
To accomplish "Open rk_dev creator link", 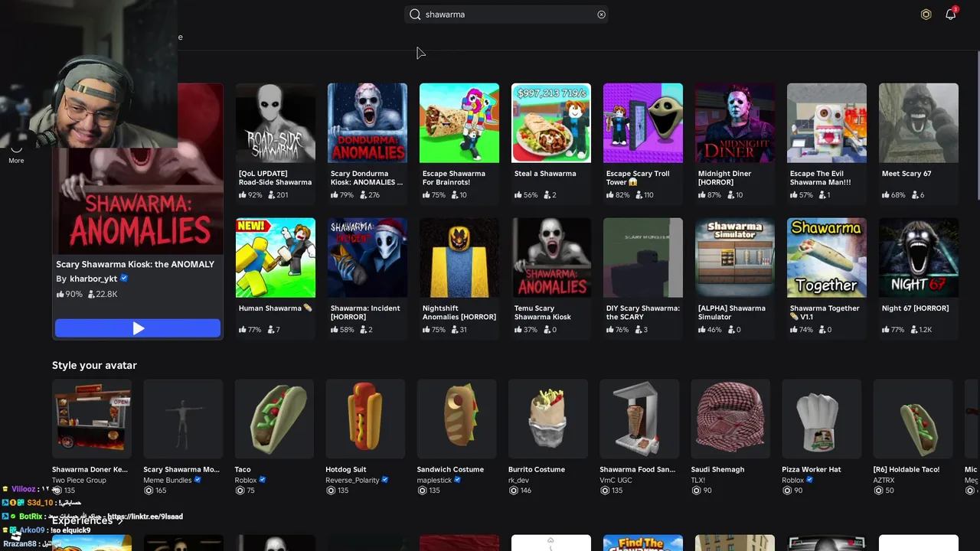I will pyautogui.click(x=518, y=481).
